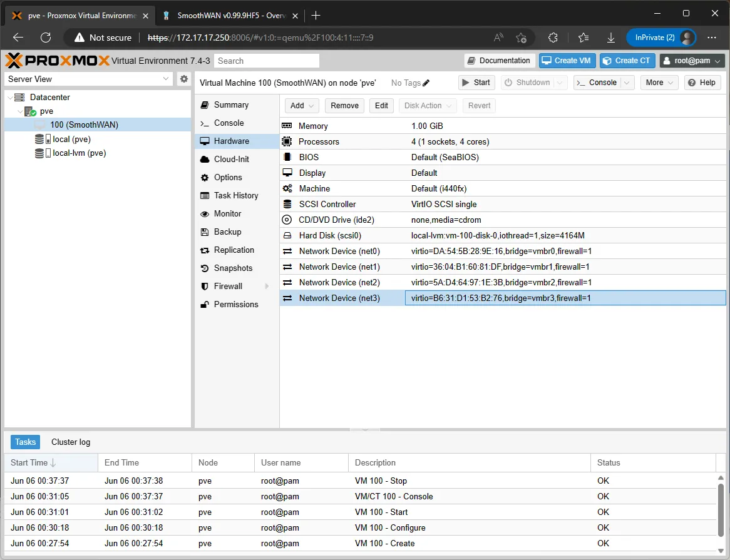Collapse the Datacenter tree node
The height and width of the screenshot is (560, 730).
(10, 97)
